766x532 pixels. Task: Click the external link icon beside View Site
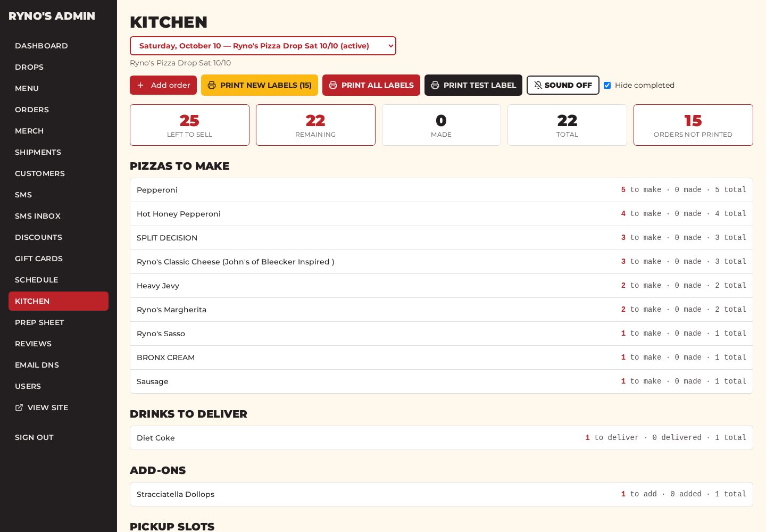(19, 408)
